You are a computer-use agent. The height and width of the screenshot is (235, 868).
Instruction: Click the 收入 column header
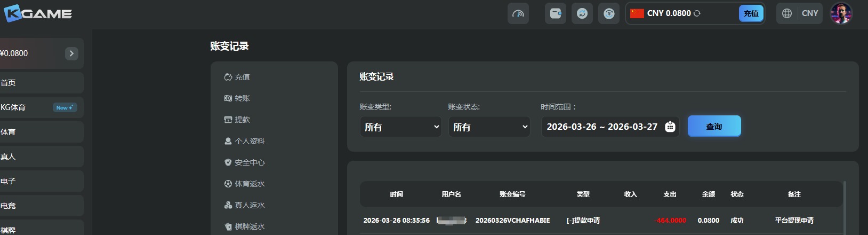tap(630, 194)
